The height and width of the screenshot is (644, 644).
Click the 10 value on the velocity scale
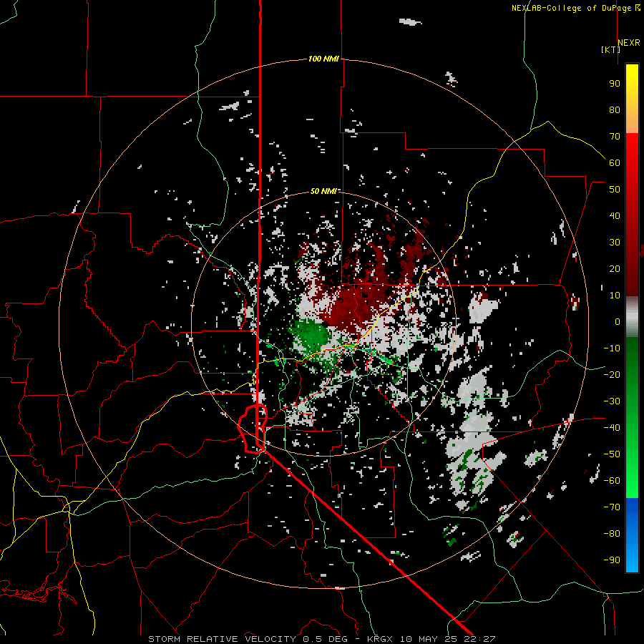pos(615,296)
